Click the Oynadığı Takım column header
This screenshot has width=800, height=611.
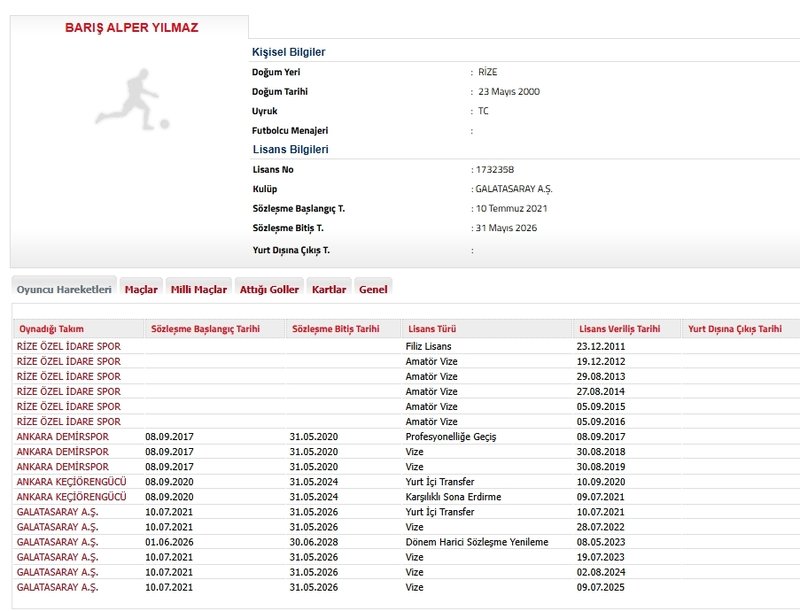[x=52, y=329]
